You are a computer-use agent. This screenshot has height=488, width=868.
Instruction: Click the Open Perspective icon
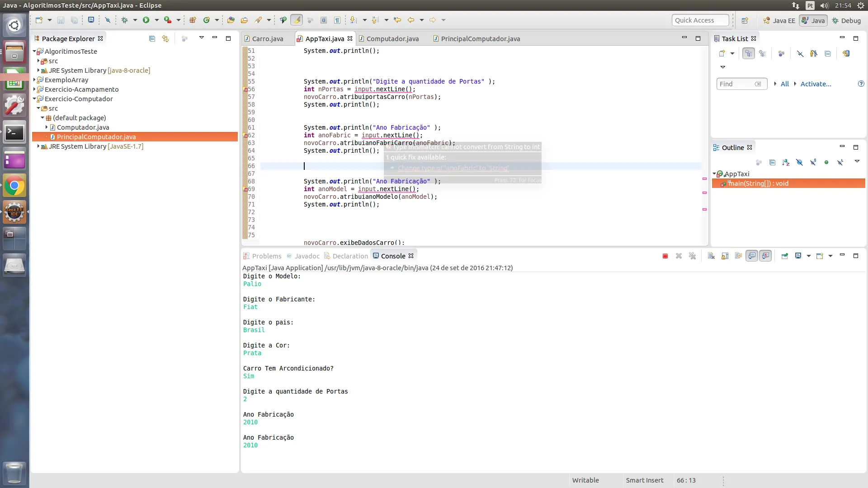(x=745, y=20)
